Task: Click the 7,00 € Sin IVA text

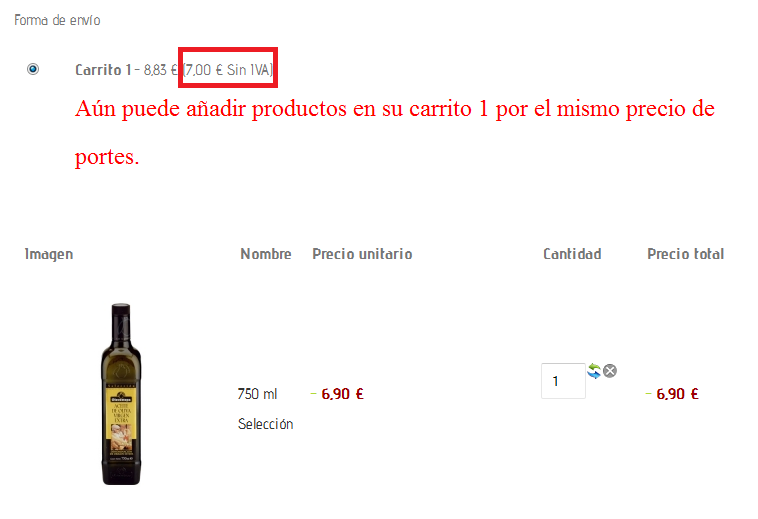Action: (x=228, y=70)
